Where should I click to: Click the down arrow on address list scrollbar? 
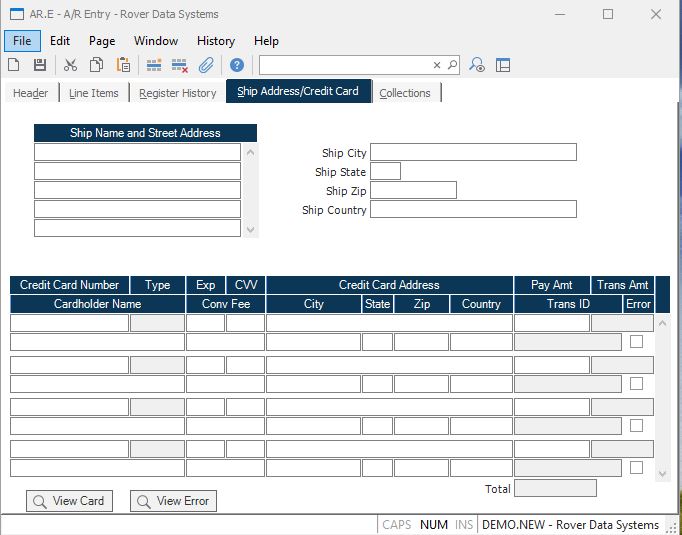click(x=250, y=229)
